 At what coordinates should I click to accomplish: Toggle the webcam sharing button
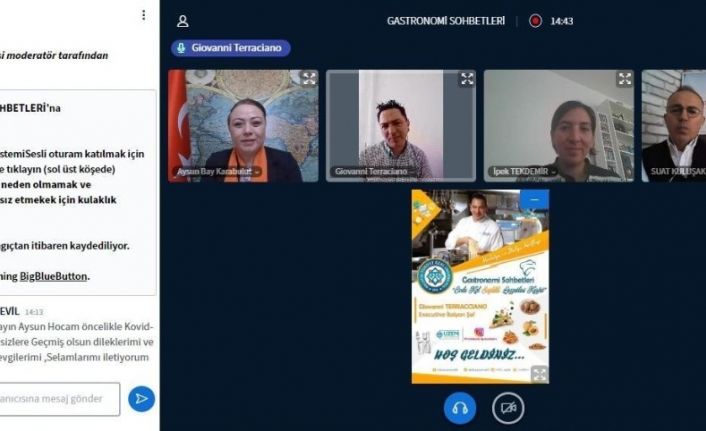pyautogui.click(x=508, y=407)
